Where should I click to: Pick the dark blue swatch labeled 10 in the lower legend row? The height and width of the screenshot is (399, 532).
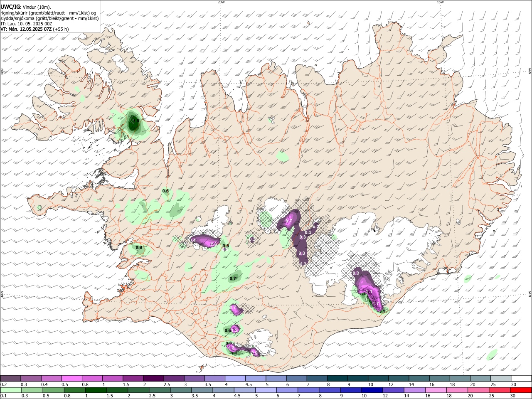pos(371,390)
